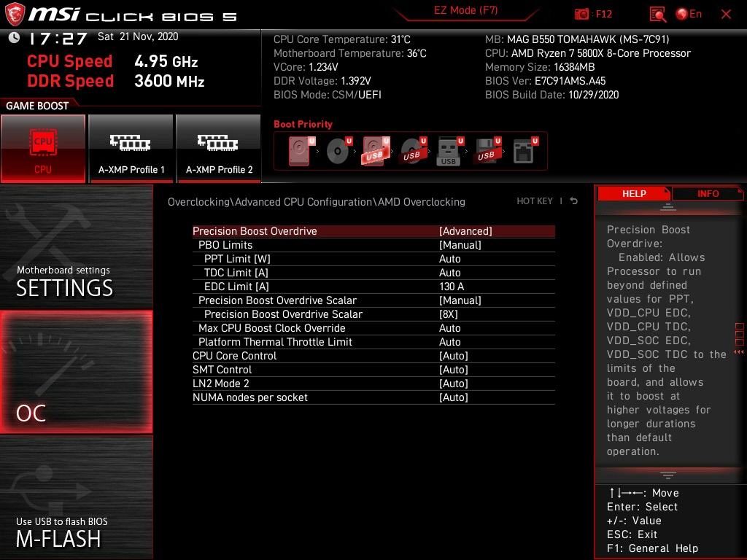
Task: Switch to EZ Mode (F7)
Action: tap(465, 10)
